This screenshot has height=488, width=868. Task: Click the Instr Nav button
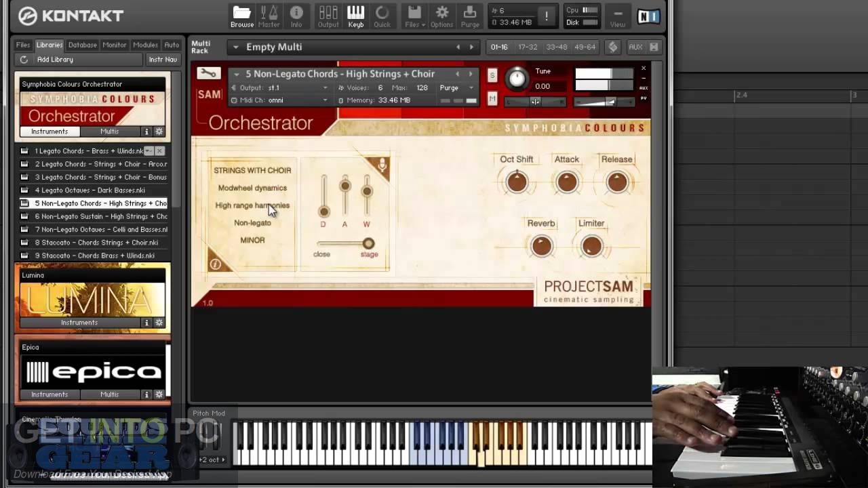(163, 60)
